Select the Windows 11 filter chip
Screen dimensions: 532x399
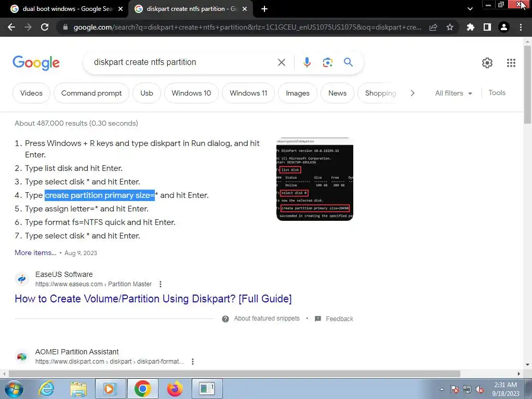pos(248,93)
